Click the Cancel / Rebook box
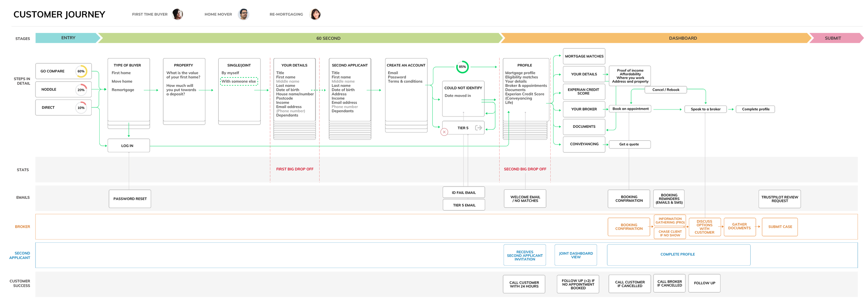 pos(666,90)
